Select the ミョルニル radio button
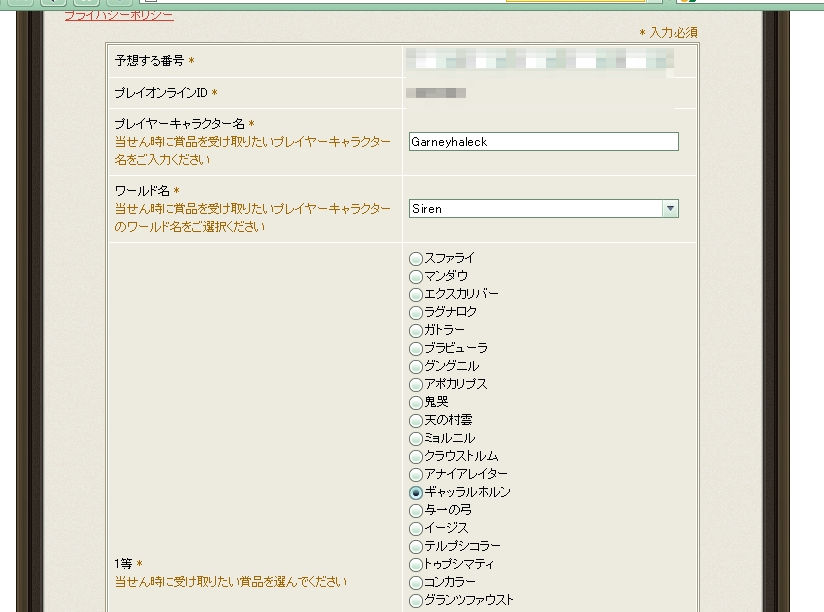The height and width of the screenshot is (612, 824). (416, 438)
